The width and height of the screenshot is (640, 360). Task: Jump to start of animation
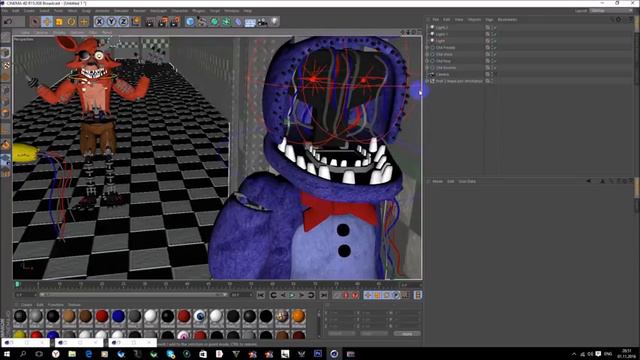(x=261, y=295)
